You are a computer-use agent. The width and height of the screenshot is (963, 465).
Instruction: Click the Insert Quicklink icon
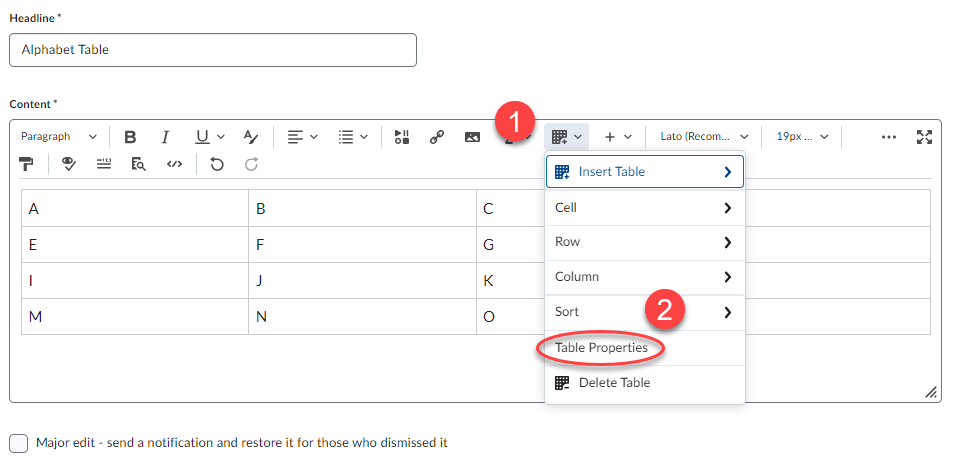[x=437, y=136]
